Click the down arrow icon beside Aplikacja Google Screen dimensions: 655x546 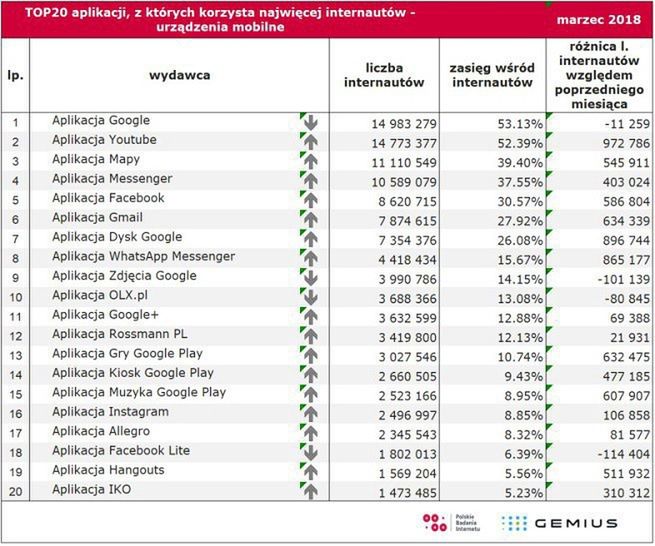pyautogui.click(x=310, y=122)
